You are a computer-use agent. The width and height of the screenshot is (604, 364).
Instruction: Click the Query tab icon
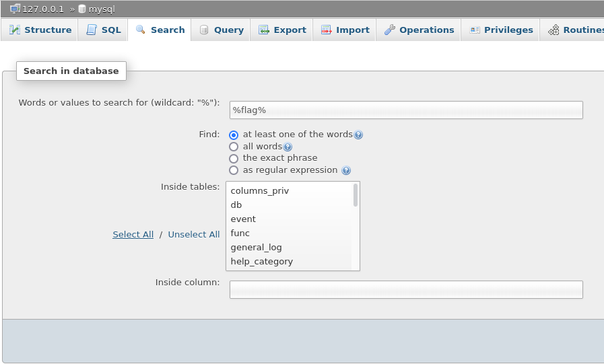(204, 30)
